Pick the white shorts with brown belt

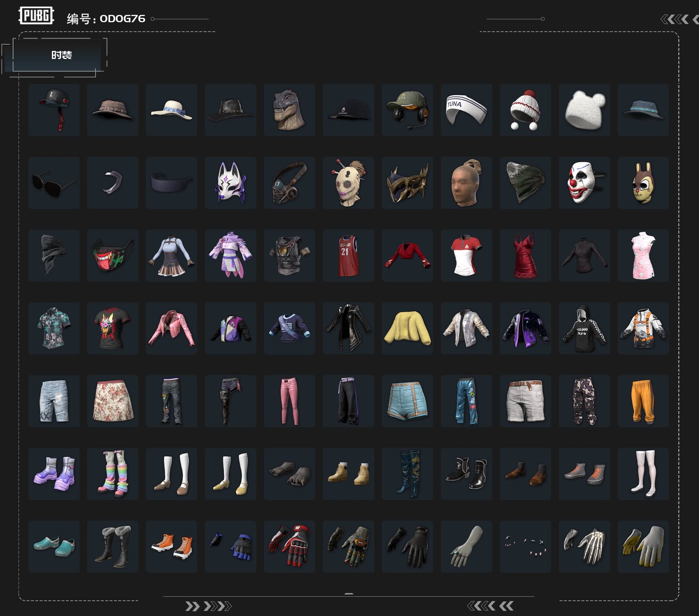(x=525, y=401)
